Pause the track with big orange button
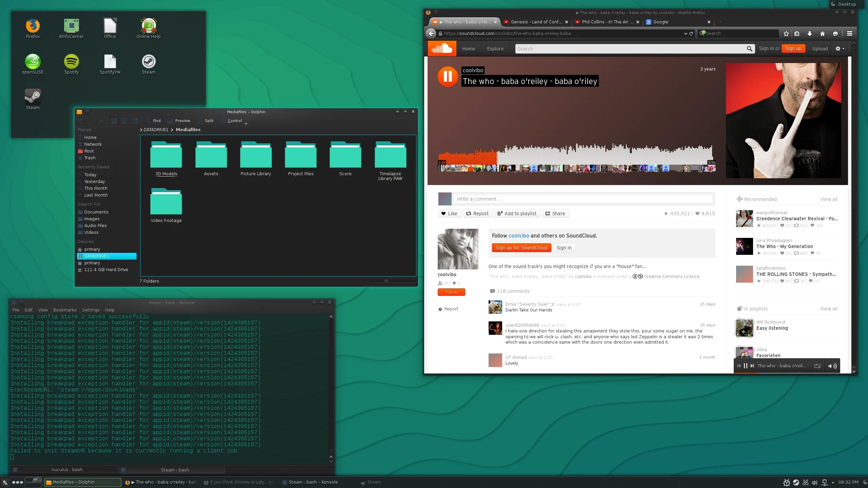Screen dimensions: 868x488 (x=448, y=76)
